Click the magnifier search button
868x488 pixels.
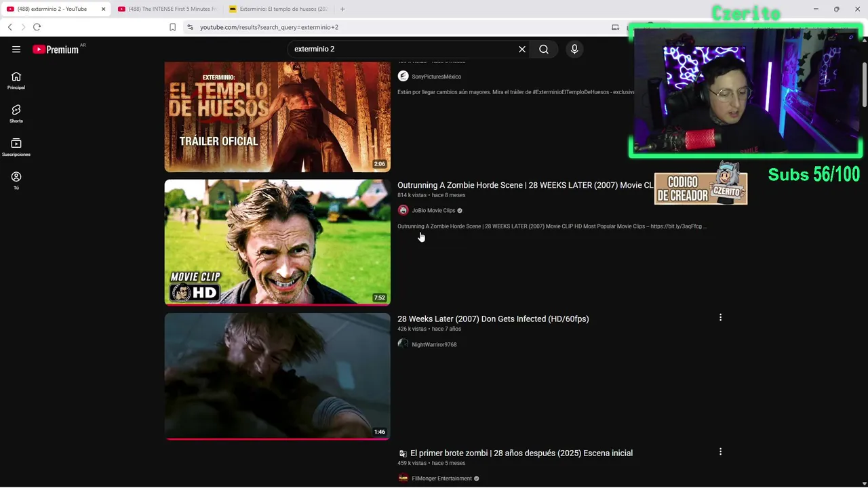tap(544, 49)
